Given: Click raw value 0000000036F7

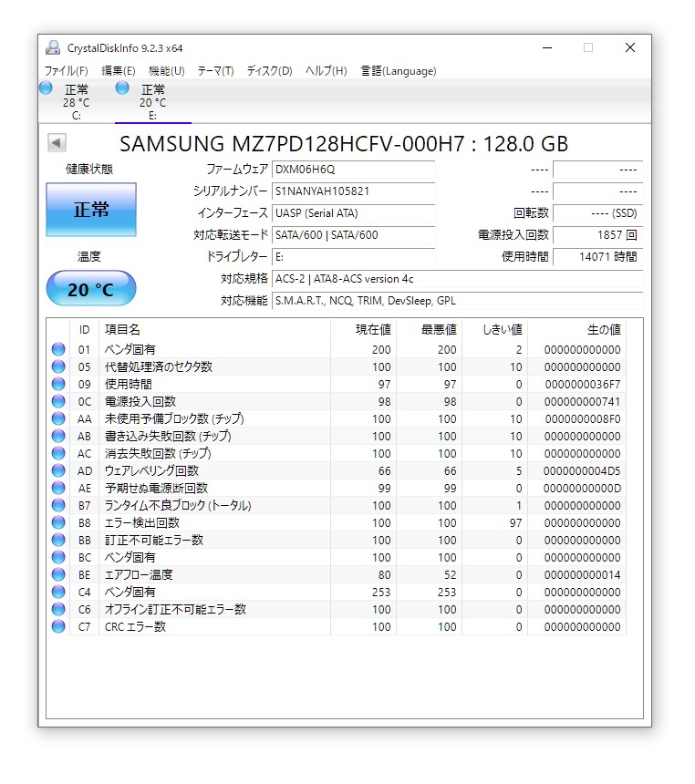Looking at the screenshot, I should tap(583, 384).
